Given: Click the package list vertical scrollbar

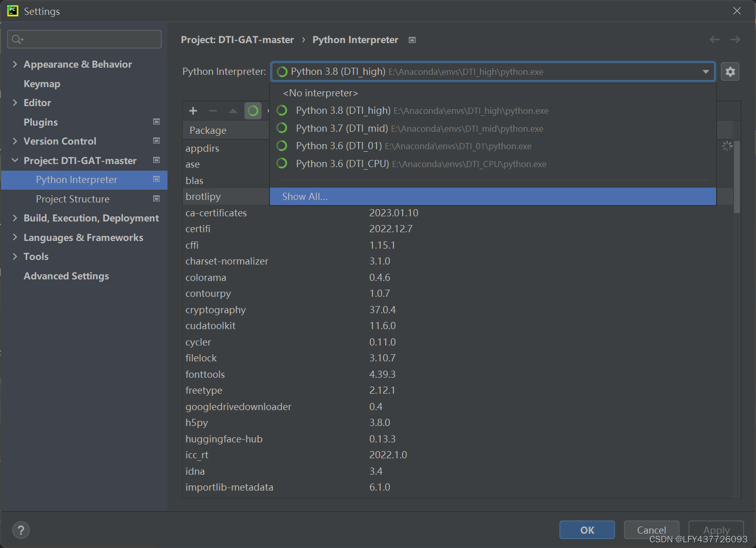Looking at the screenshot, I should click(737, 176).
